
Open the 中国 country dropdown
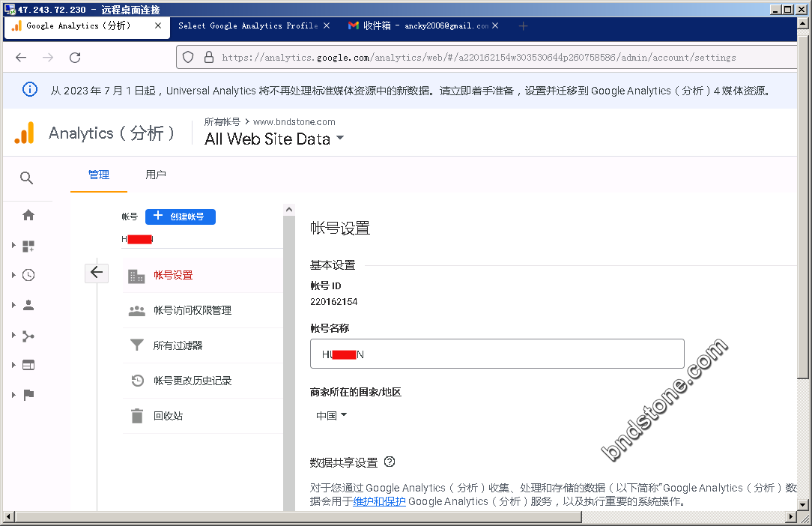(x=331, y=416)
